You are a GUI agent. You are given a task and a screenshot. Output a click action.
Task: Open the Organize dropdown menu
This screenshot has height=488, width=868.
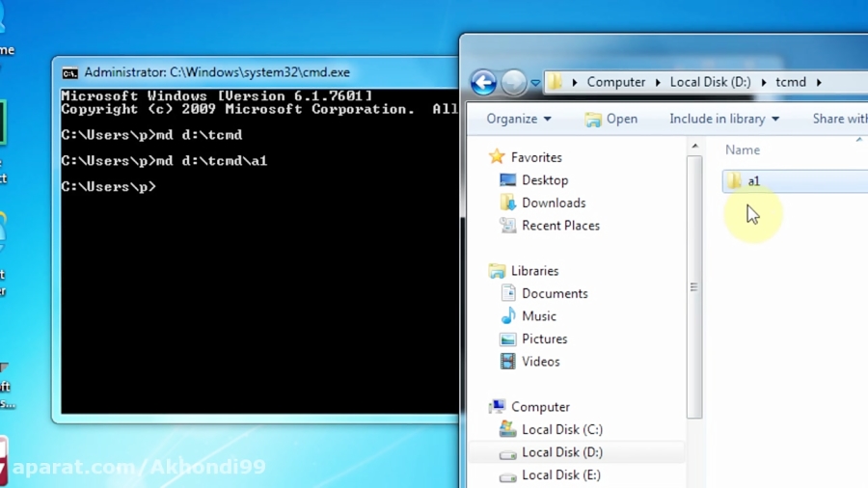coord(519,119)
